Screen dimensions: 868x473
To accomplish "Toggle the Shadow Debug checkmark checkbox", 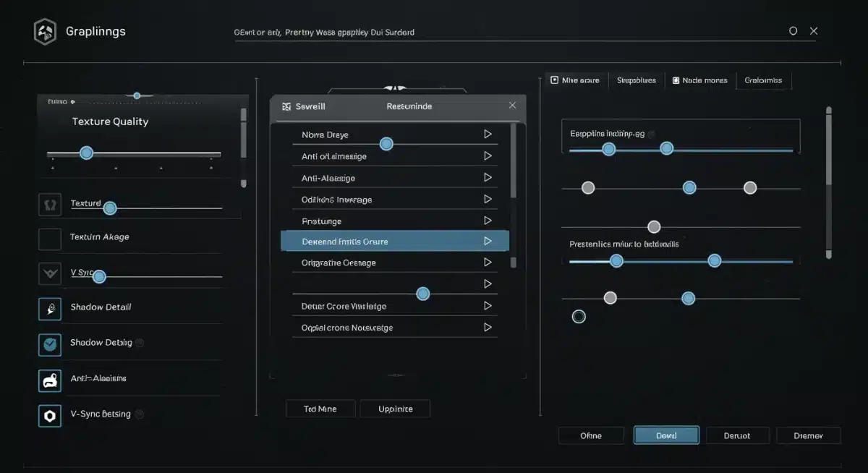I will click(50, 344).
